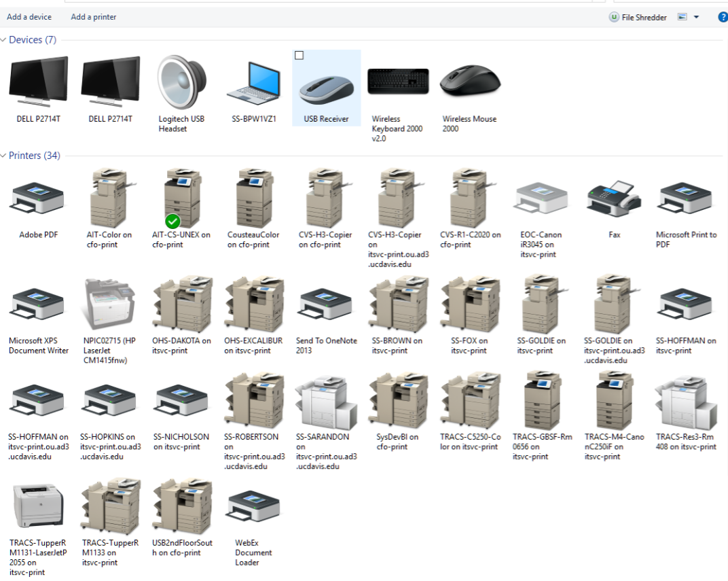The height and width of the screenshot is (581, 728).
Task: Select the SS-BROWN on itsvc-print printer
Action: [397, 316]
